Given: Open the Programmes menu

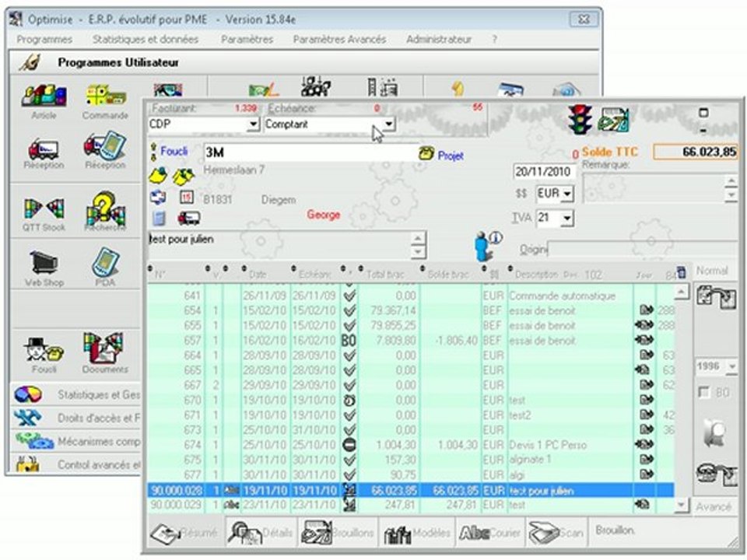Looking at the screenshot, I should coord(44,40).
